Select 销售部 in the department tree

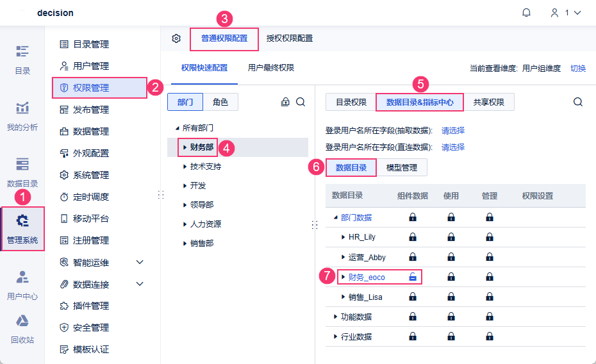tap(202, 244)
